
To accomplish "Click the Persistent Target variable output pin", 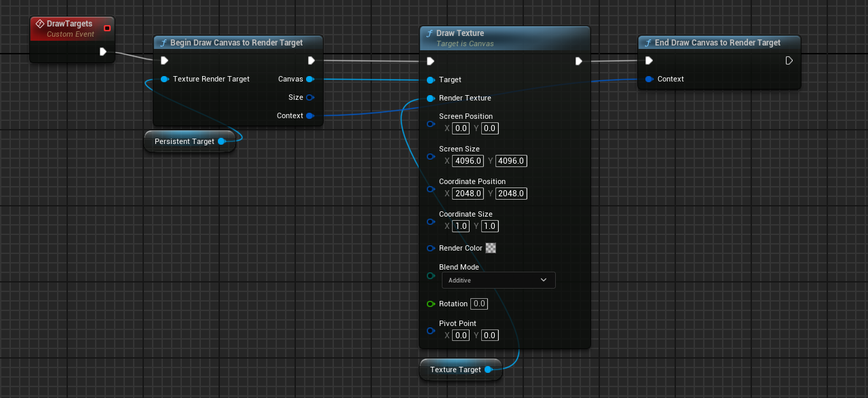I will click(x=221, y=141).
